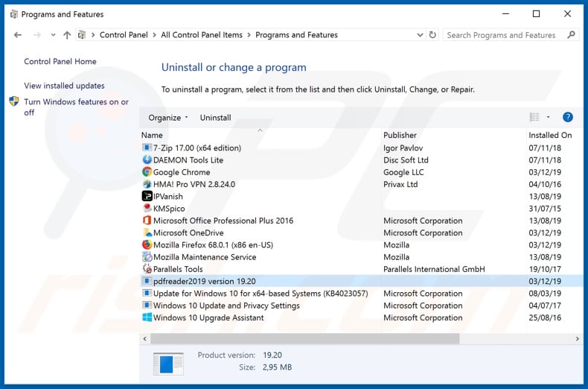
Task: Click the Mozilla Firefox icon
Action: pos(147,245)
